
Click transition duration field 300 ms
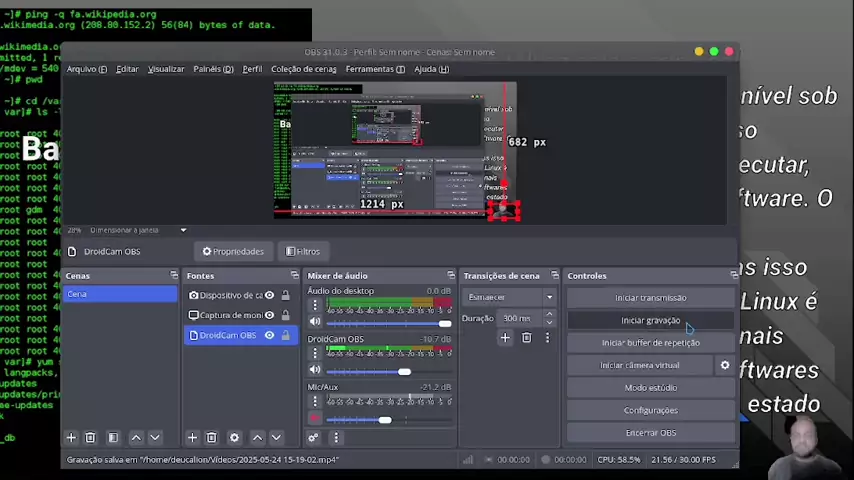[x=520, y=318]
